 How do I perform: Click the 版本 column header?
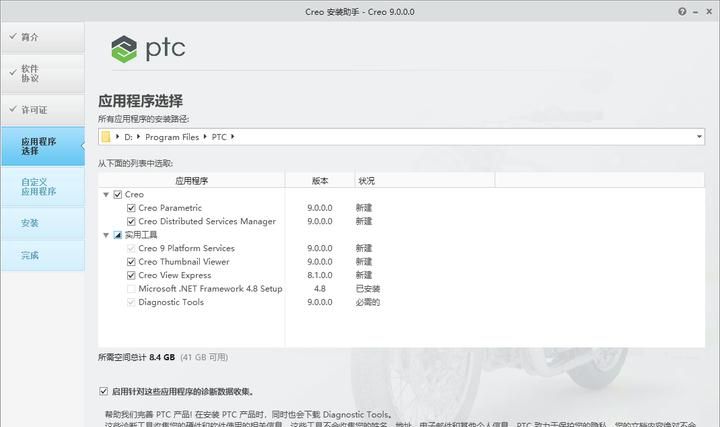(x=320, y=181)
